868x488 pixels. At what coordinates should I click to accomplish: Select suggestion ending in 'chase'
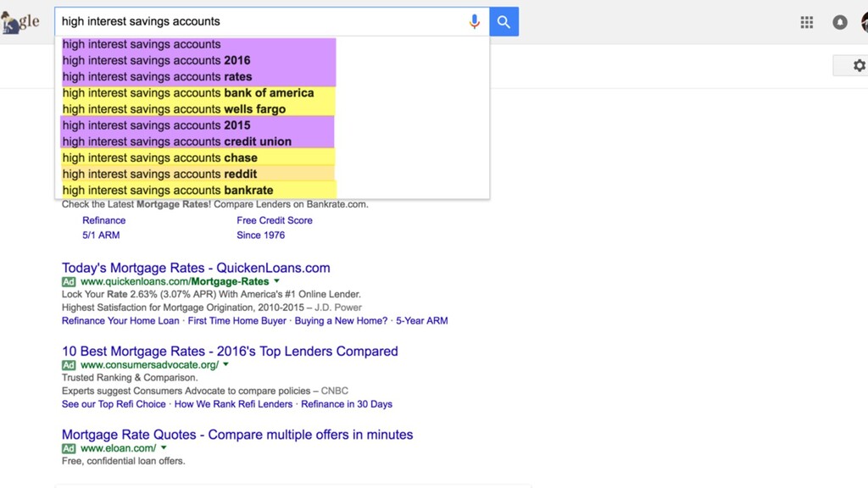[x=272, y=158]
